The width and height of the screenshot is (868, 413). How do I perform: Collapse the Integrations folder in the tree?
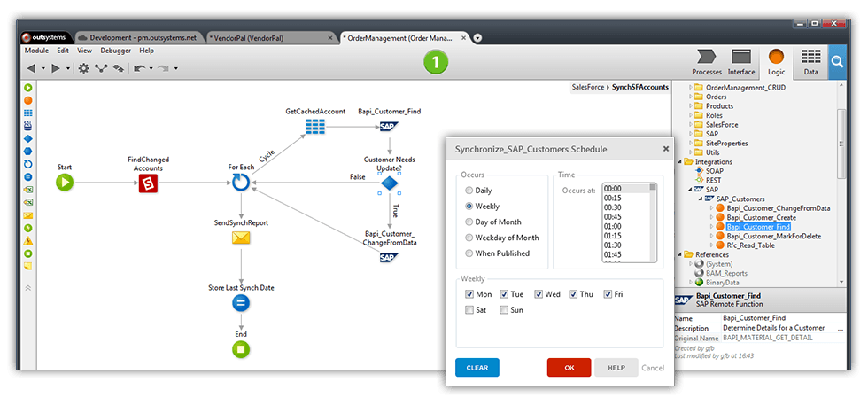[680, 161]
